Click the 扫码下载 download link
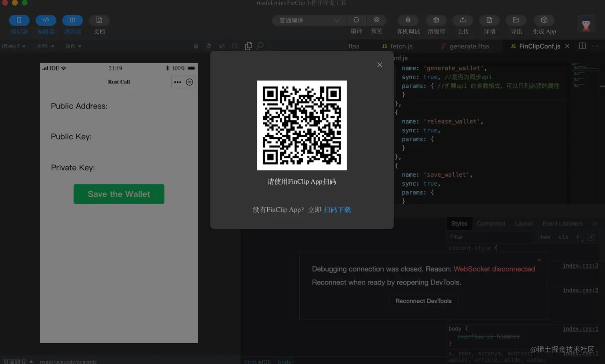This screenshot has width=605, height=364. (x=337, y=210)
